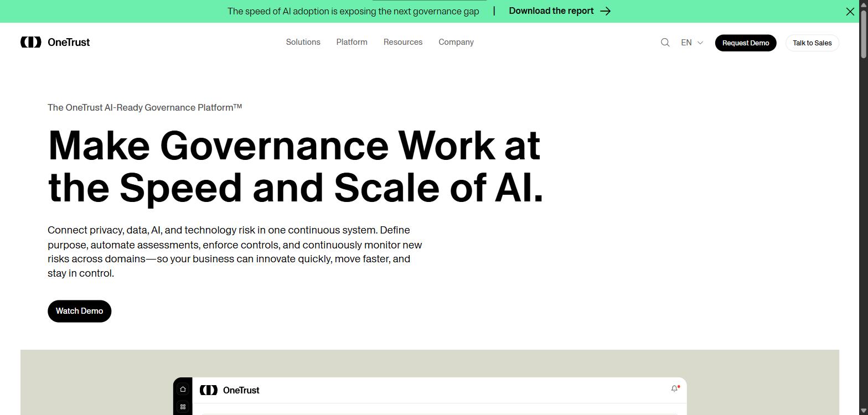Click banner text about AI adoption governance gap

coord(353,11)
